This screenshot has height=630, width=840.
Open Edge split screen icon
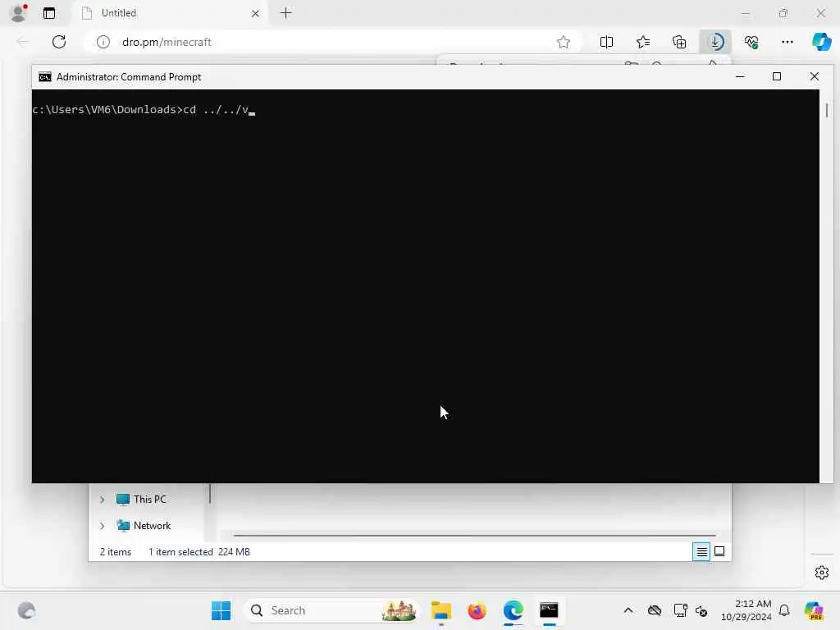(606, 42)
